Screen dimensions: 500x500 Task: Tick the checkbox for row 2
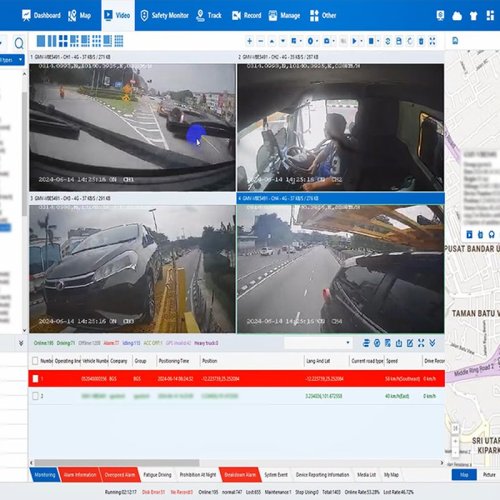tap(35, 396)
